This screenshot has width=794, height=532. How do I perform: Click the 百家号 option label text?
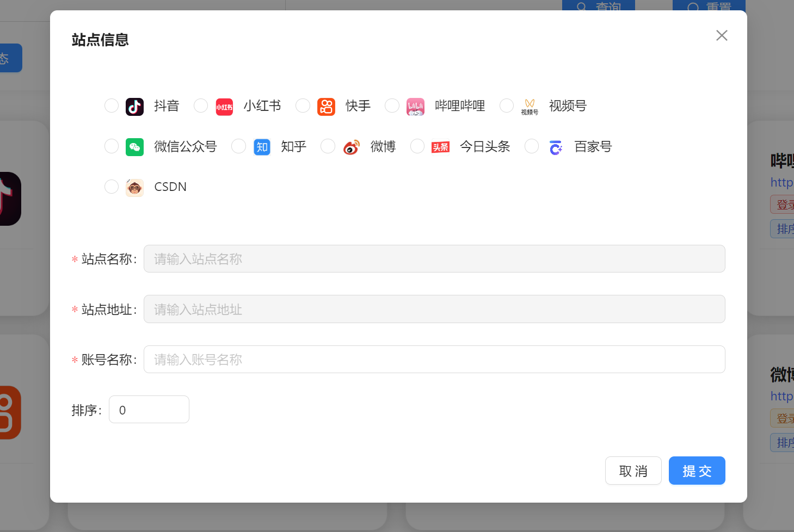point(593,146)
